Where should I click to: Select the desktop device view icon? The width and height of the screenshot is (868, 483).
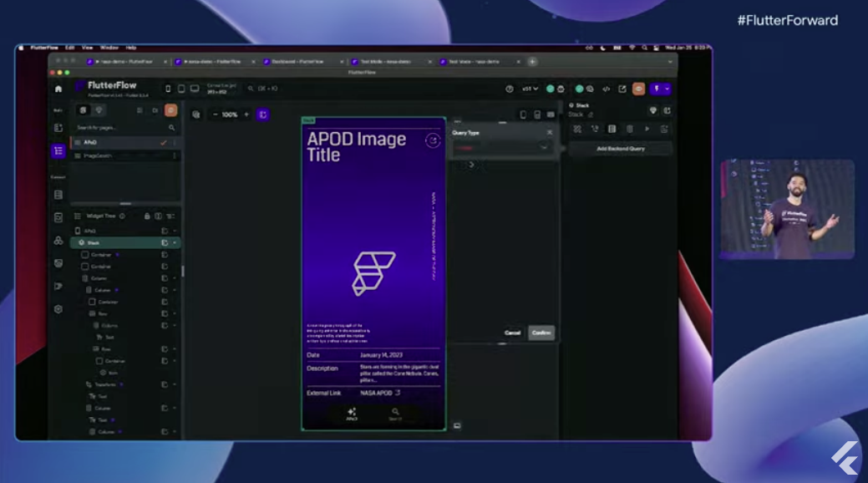[195, 89]
